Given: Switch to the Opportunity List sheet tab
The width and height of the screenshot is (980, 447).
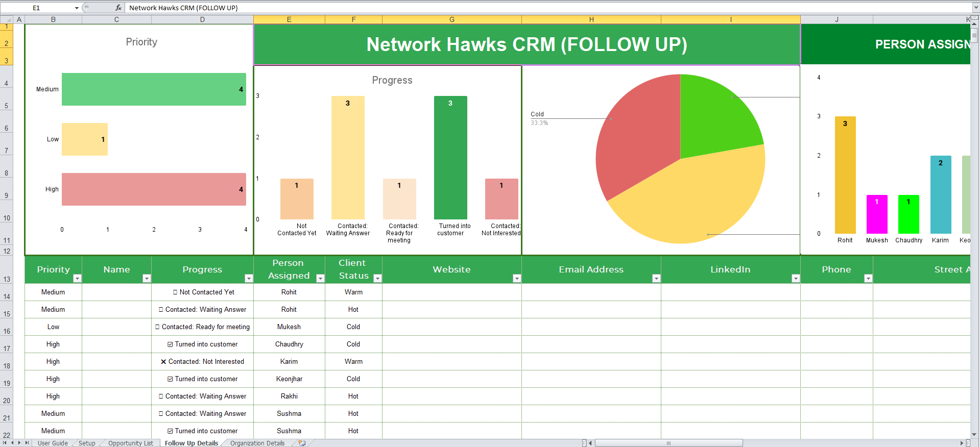Looking at the screenshot, I should pos(130,443).
